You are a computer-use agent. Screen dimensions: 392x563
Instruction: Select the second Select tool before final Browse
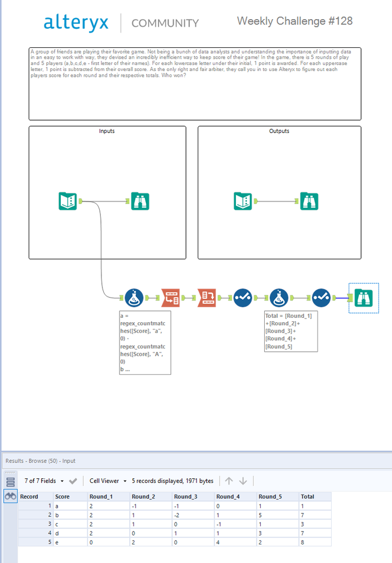tap(321, 298)
